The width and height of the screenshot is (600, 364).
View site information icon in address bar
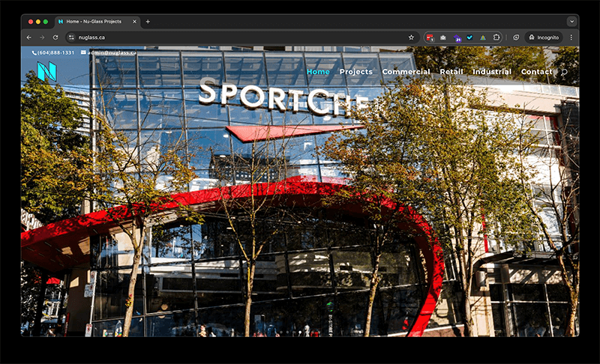pos(71,37)
